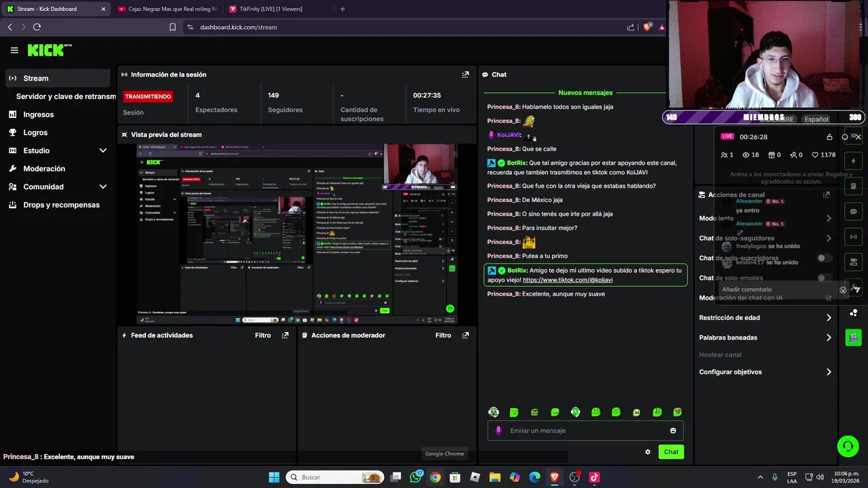868x488 pixels.
Task: Show hidden tray icons chevron
Action: 759,477
